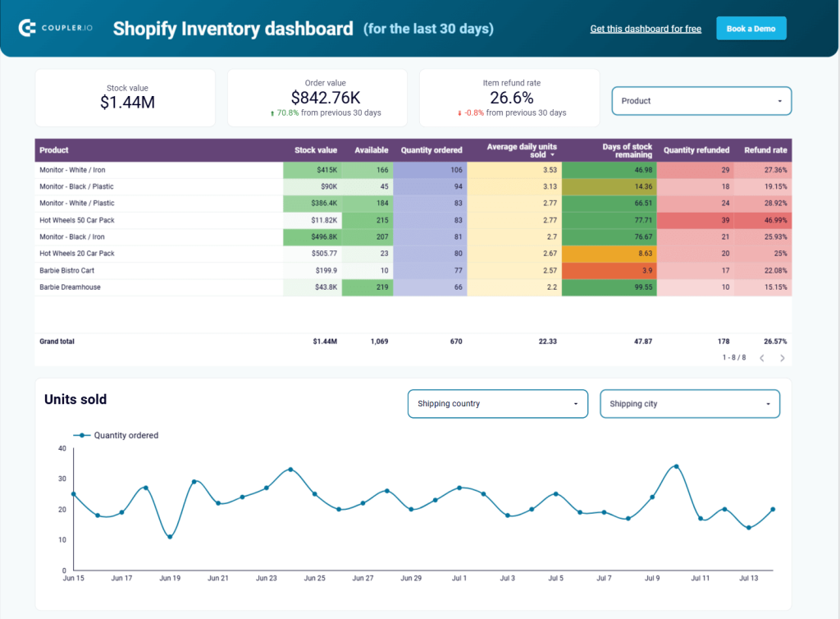The width and height of the screenshot is (840, 619).
Task: Sort by Refund rate column header
Action: point(765,150)
